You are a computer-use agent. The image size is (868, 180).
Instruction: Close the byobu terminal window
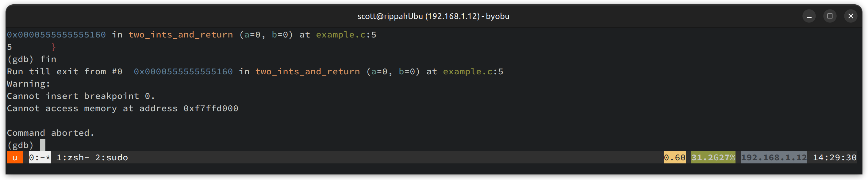[x=851, y=16]
